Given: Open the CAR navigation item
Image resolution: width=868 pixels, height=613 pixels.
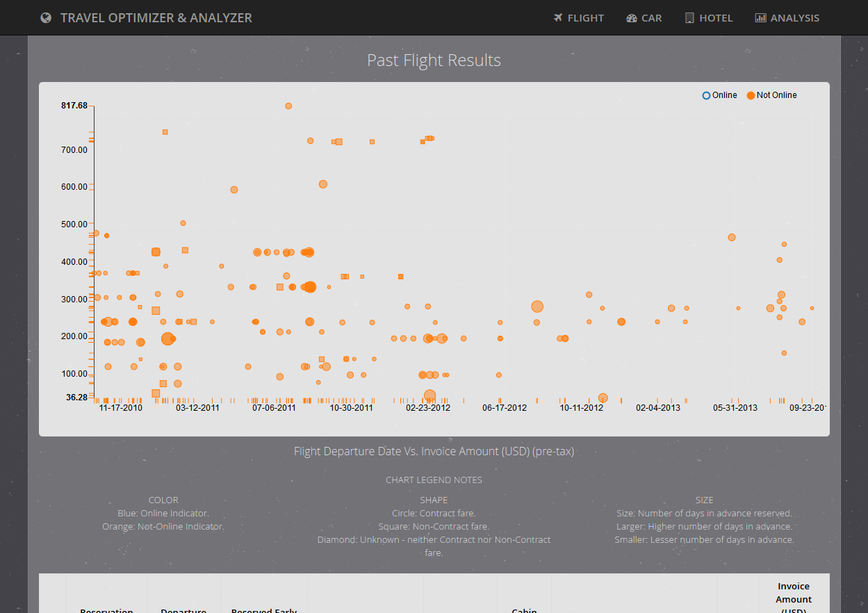Looking at the screenshot, I should [x=644, y=18].
